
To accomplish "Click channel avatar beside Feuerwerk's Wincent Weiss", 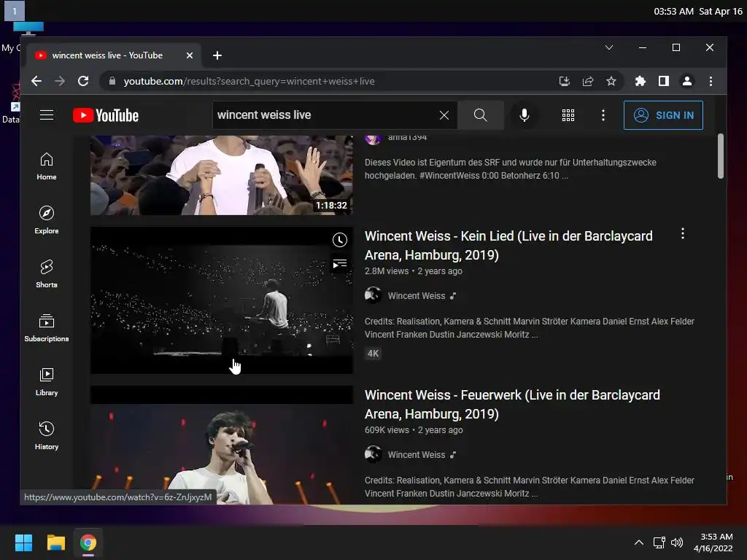I will (x=373, y=454).
